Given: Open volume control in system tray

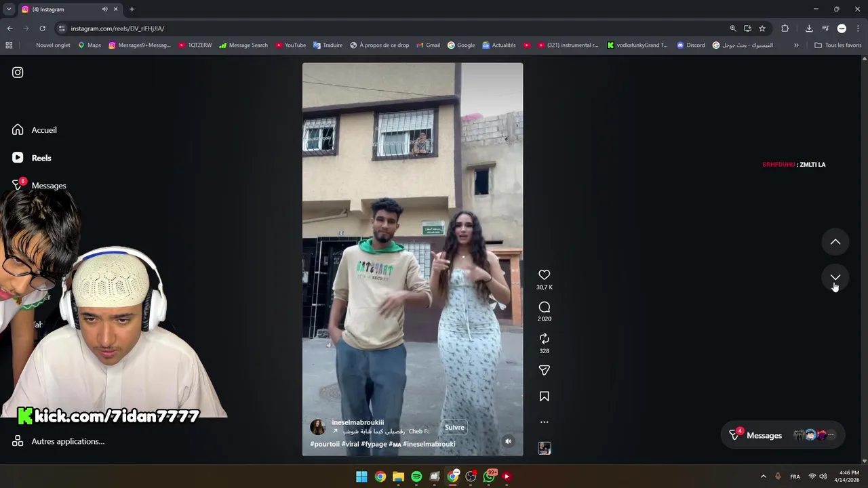Looking at the screenshot, I should point(823,476).
